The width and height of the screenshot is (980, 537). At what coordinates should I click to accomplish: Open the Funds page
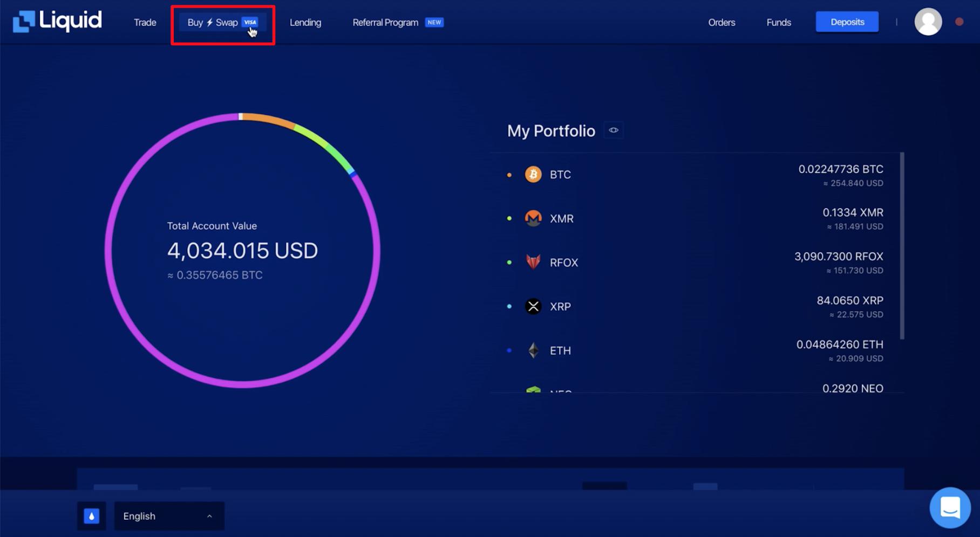779,23
